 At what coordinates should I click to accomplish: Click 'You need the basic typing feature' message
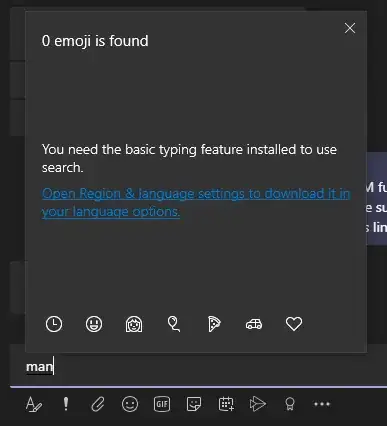pos(189,158)
